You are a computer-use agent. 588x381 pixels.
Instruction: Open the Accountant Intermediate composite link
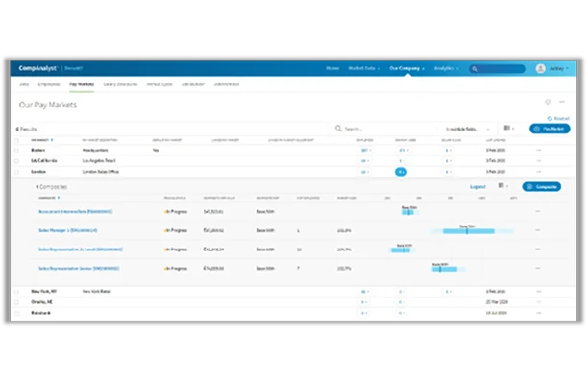click(75, 212)
